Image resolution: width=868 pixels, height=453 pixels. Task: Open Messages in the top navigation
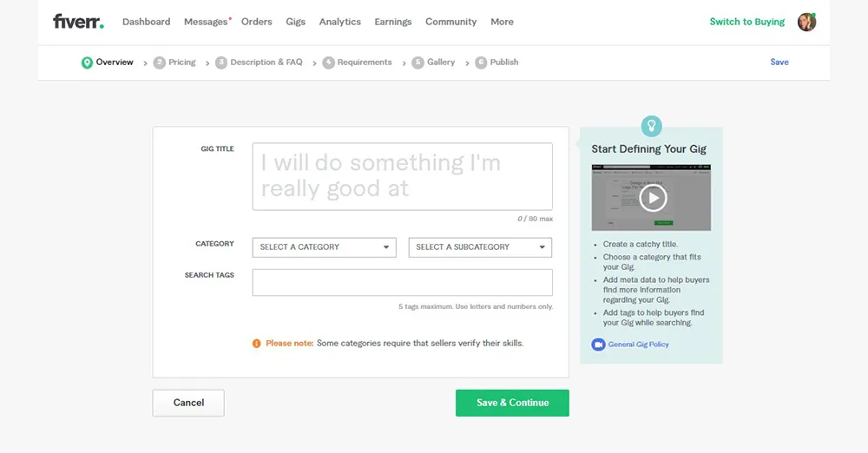click(206, 22)
